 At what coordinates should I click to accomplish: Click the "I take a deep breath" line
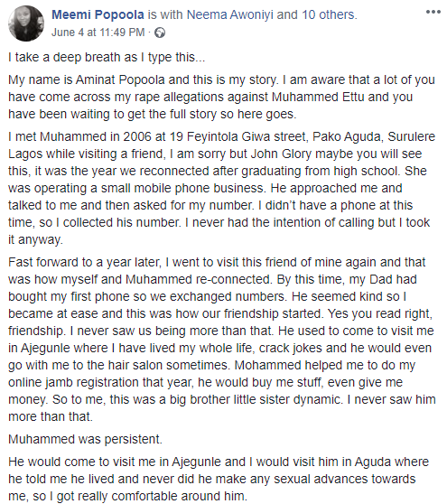(107, 57)
